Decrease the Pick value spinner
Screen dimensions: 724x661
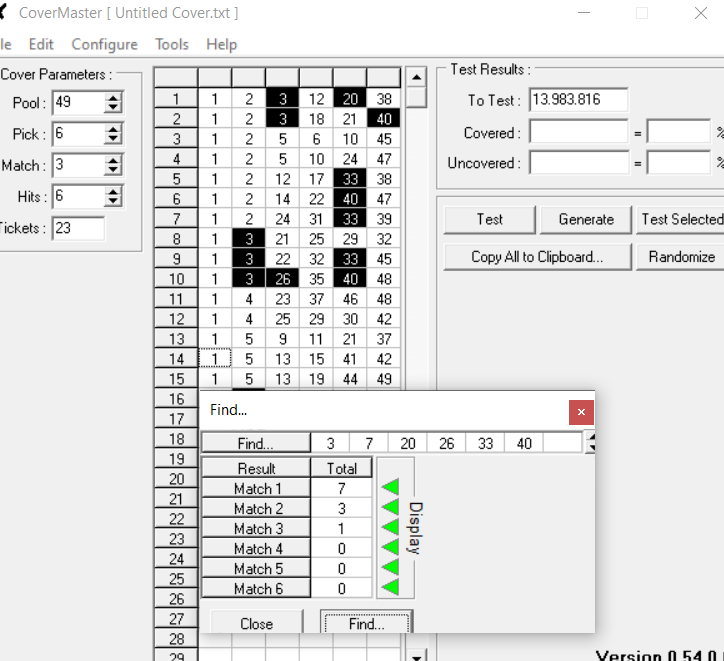[x=113, y=139]
